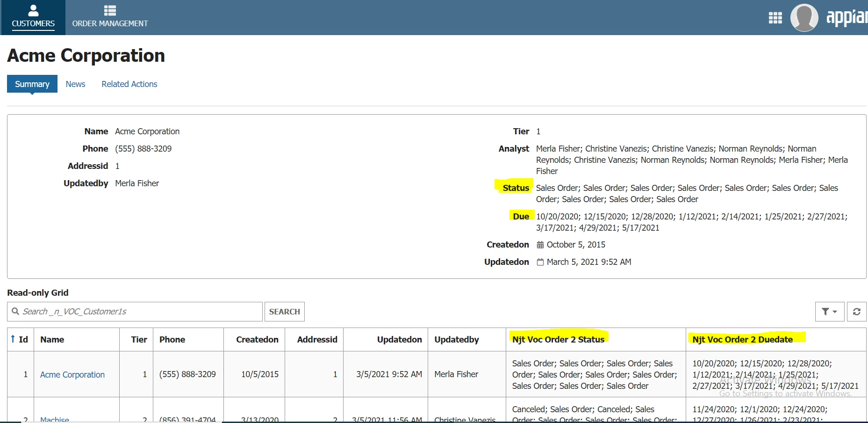Click the calendar icon beside Createdon date
Image resolution: width=868 pixels, height=423 pixels.
click(x=540, y=245)
